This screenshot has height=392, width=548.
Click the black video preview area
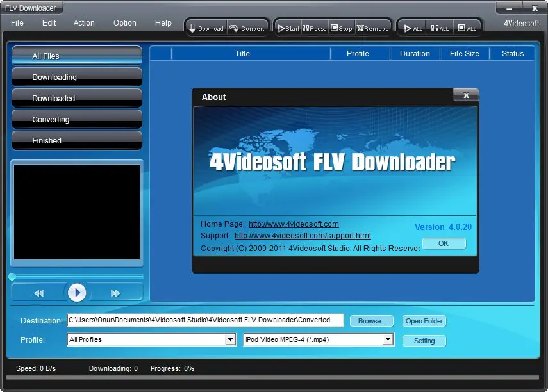pyautogui.click(x=77, y=212)
